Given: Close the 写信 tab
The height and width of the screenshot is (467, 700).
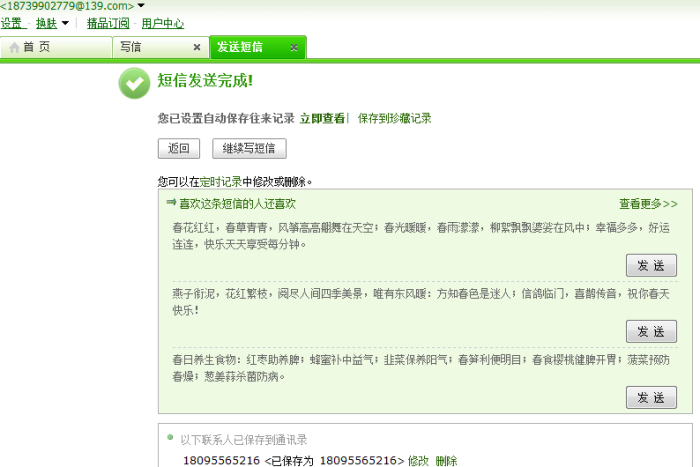Looking at the screenshot, I should click(x=196, y=47).
